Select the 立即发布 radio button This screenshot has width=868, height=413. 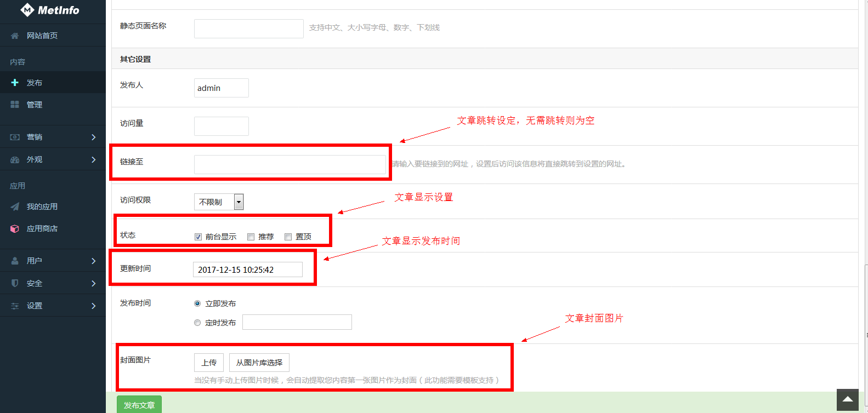[197, 303]
